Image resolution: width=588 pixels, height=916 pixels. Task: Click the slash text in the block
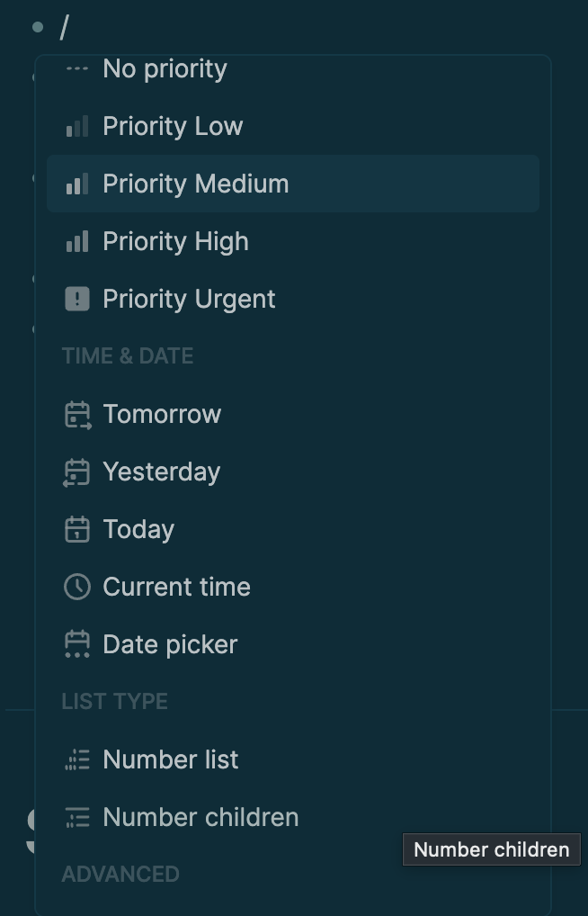pyautogui.click(x=64, y=28)
